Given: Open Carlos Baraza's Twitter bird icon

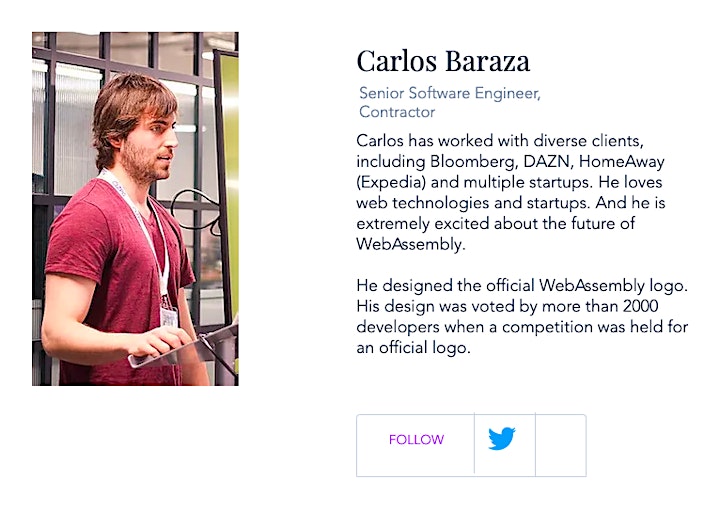Looking at the screenshot, I should [x=501, y=438].
